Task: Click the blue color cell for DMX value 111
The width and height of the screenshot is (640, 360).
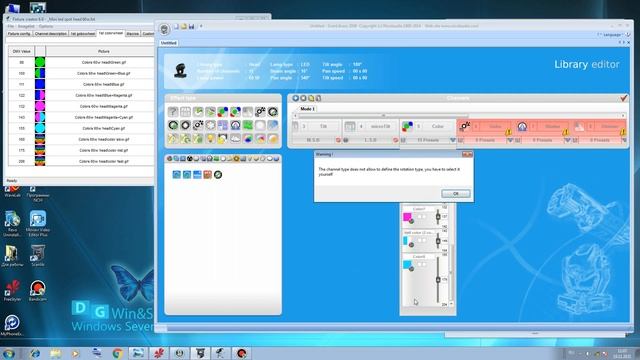Action: click(40, 84)
